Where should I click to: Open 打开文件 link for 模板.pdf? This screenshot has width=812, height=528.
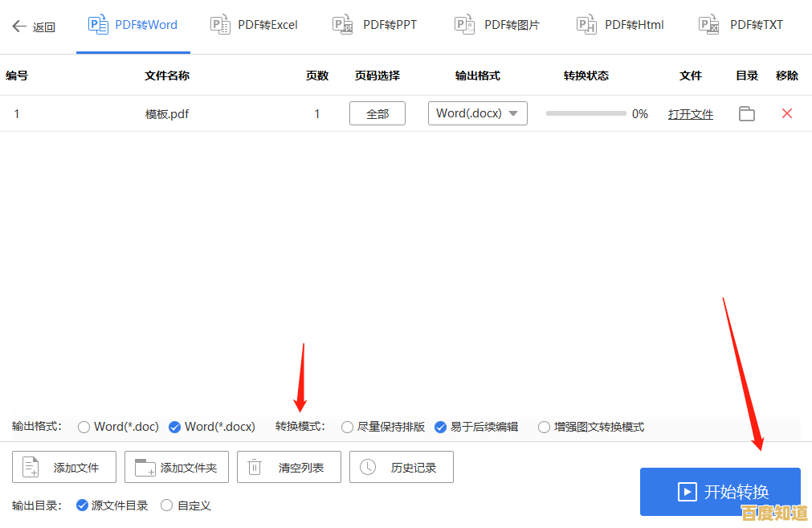(690, 113)
